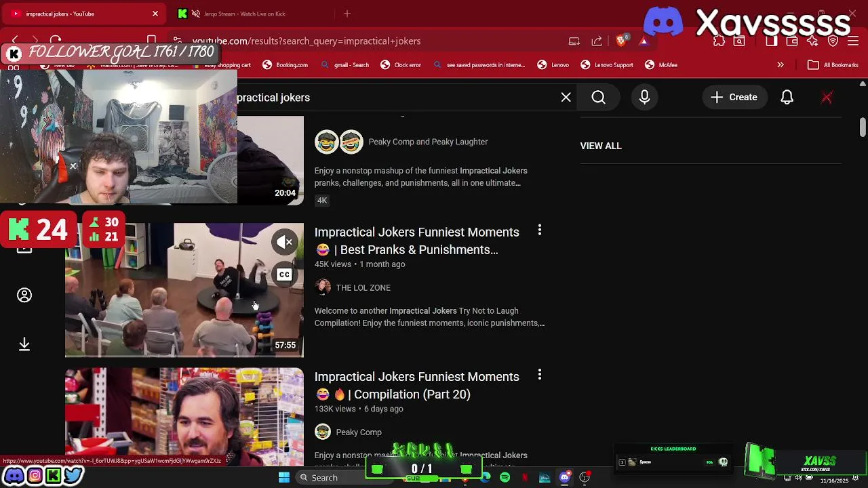This screenshot has height=488, width=868.
Task: Open the Best Pranks & Punishments video title
Action: 416,241
